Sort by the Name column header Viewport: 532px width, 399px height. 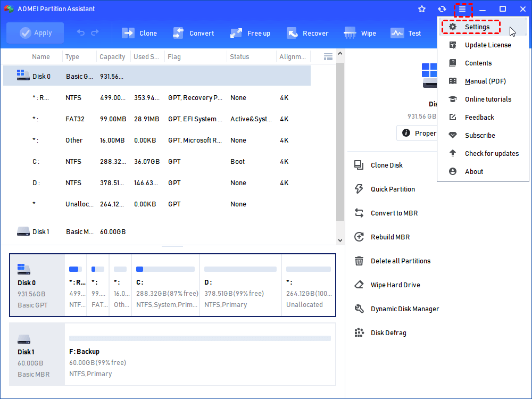pyautogui.click(x=41, y=57)
